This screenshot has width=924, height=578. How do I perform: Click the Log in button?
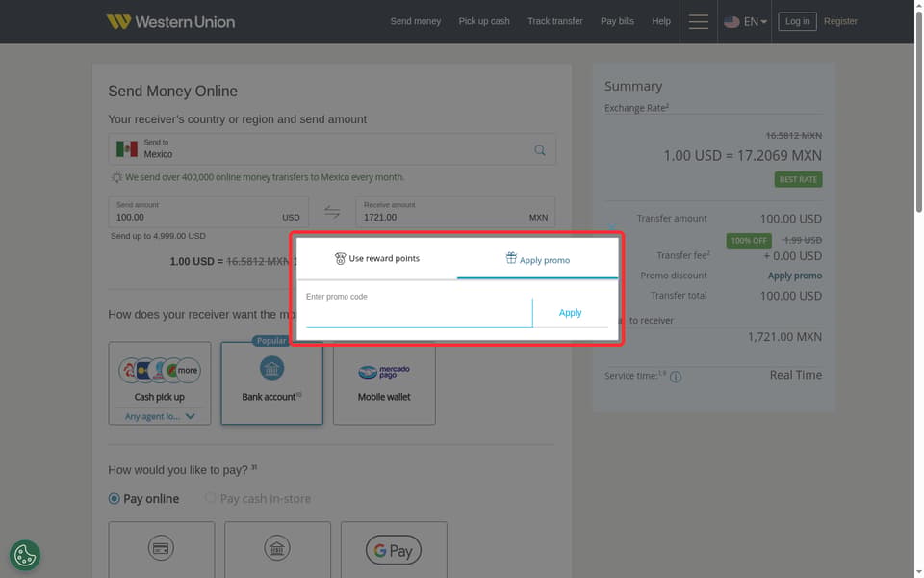pyautogui.click(x=797, y=21)
